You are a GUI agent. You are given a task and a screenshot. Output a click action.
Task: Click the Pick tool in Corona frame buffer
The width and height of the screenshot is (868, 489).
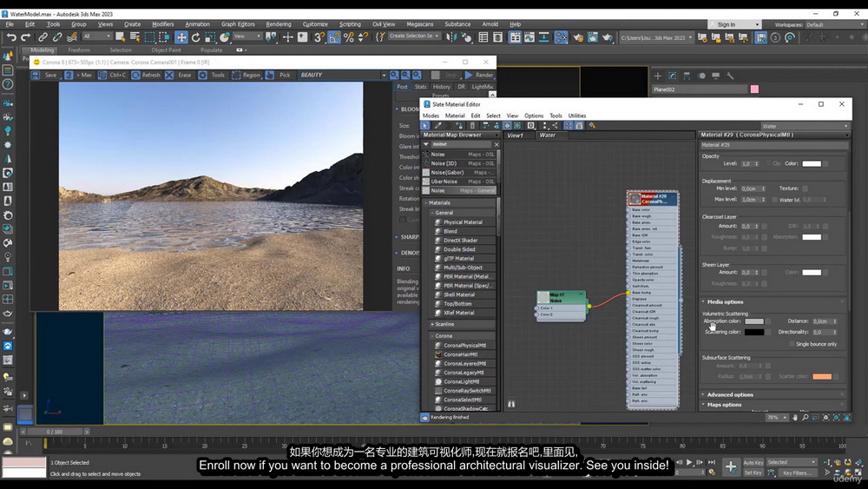pos(278,75)
